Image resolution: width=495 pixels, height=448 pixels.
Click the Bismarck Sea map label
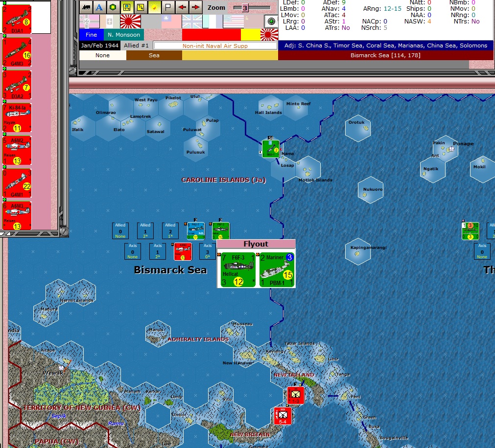(170, 270)
